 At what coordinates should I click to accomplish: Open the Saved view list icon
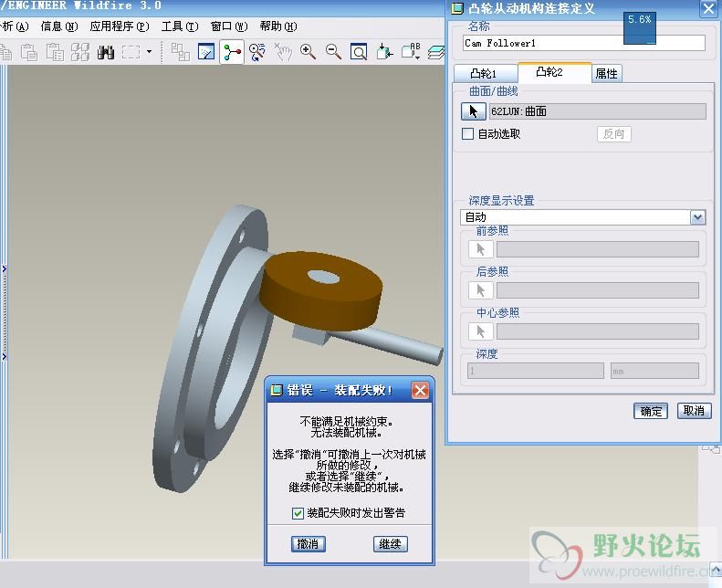click(410, 51)
